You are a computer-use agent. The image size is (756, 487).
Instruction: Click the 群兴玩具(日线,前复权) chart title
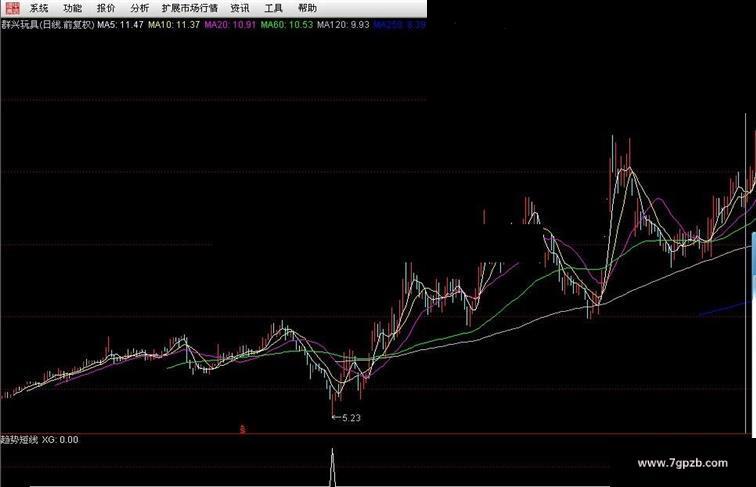(48, 25)
